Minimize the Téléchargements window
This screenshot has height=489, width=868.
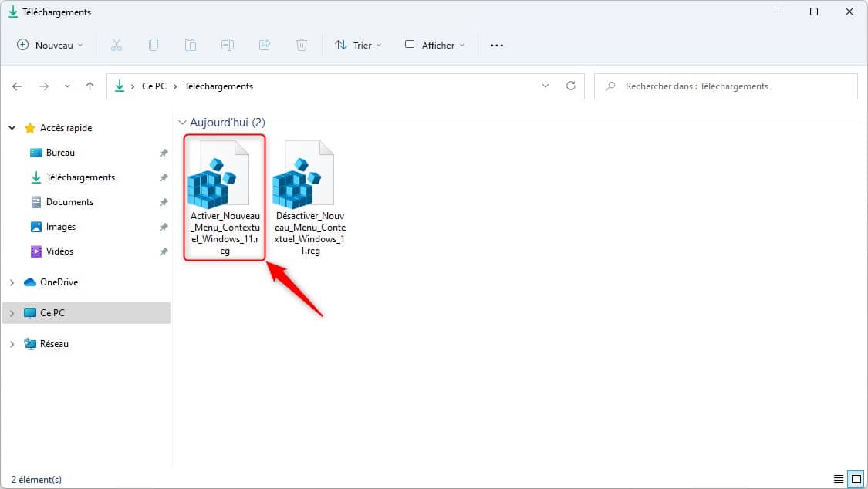click(x=779, y=12)
